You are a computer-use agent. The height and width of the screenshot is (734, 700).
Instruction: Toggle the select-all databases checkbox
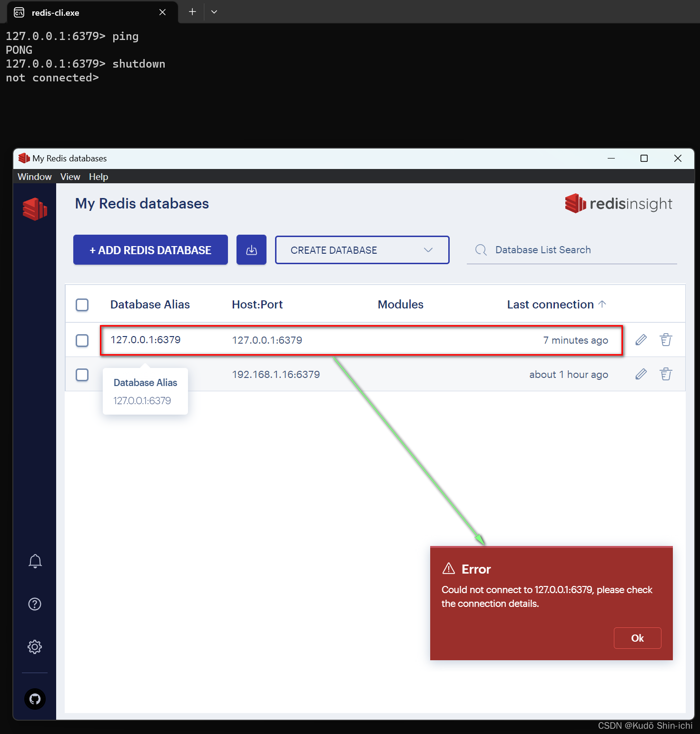click(82, 305)
